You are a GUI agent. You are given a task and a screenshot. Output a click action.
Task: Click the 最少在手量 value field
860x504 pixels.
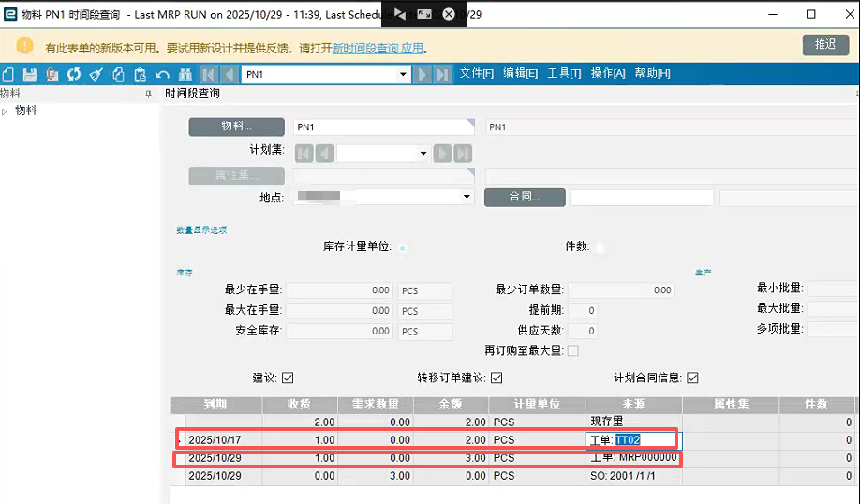339,290
